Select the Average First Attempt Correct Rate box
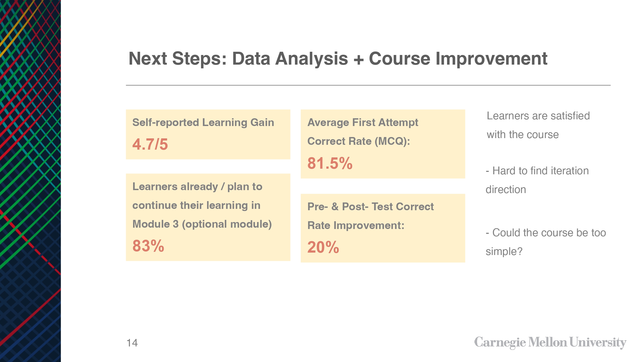This screenshot has height=362, width=644. [x=383, y=144]
